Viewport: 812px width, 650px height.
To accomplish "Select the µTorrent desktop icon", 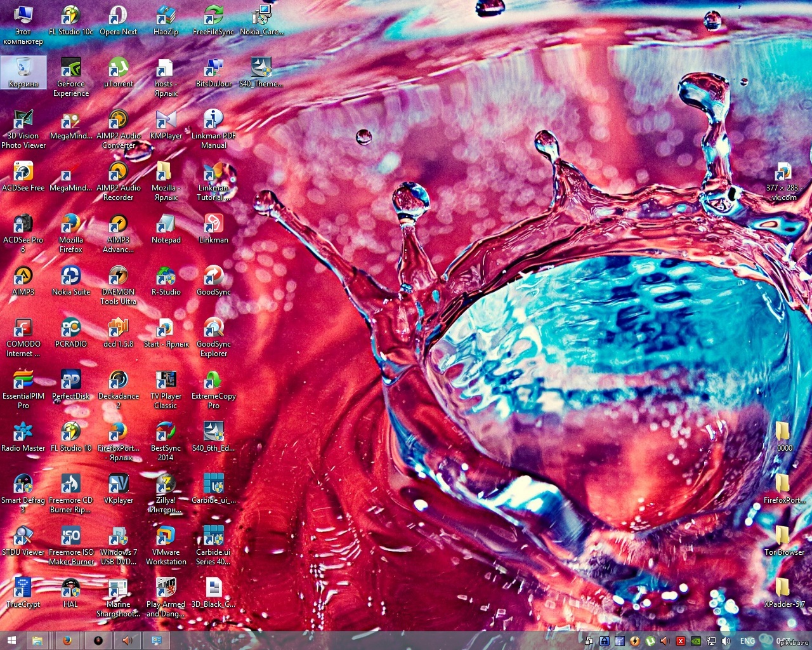I will click(x=119, y=72).
